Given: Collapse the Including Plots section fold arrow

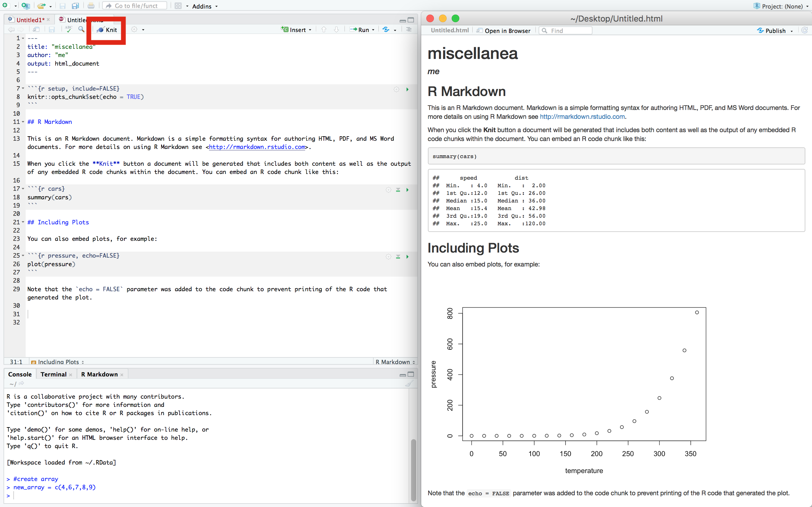Looking at the screenshot, I should click(x=23, y=222).
